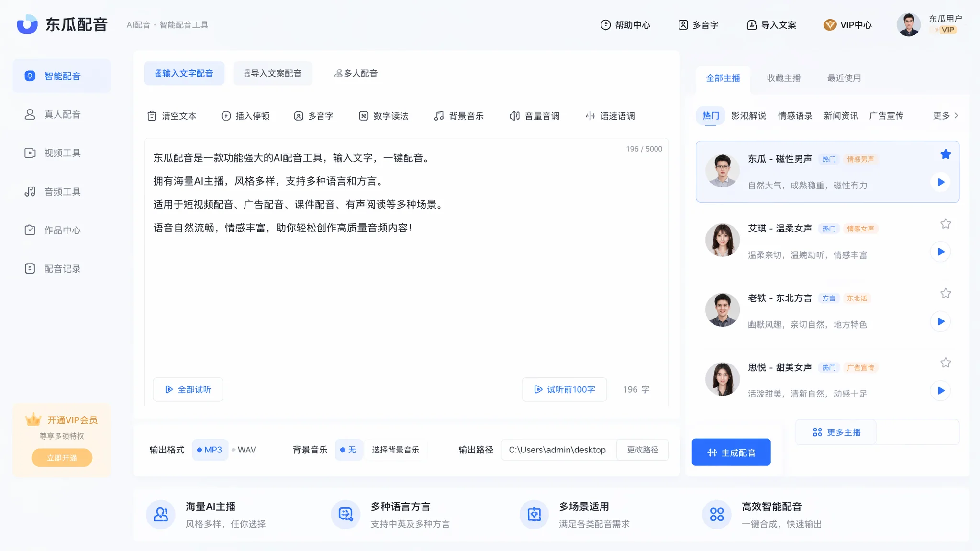This screenshot has width=980, height=551.
Task: Click the 多音字 tool in the editor toolbar
Action: tap(313, 116)
